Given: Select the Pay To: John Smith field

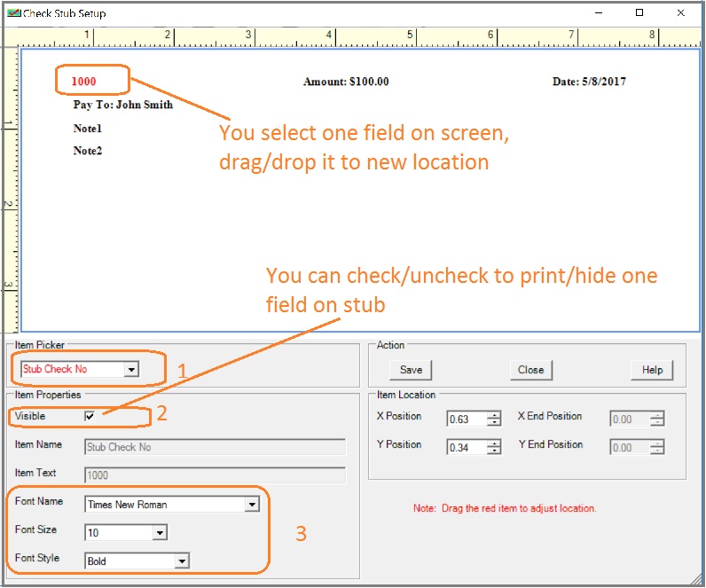Looking at the screenshot, I should tap(122, 105).
